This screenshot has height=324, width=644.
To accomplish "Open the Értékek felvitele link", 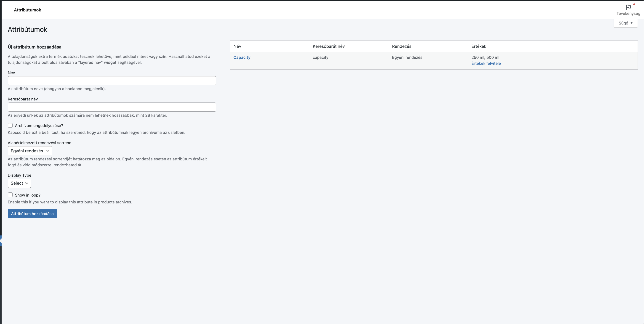I will click(x=486, y=63).
